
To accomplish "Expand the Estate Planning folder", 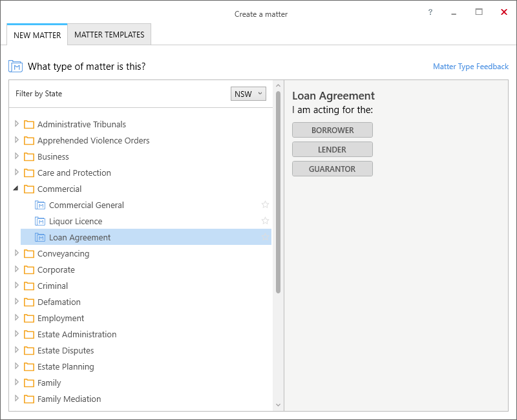I will click(17, 366).
